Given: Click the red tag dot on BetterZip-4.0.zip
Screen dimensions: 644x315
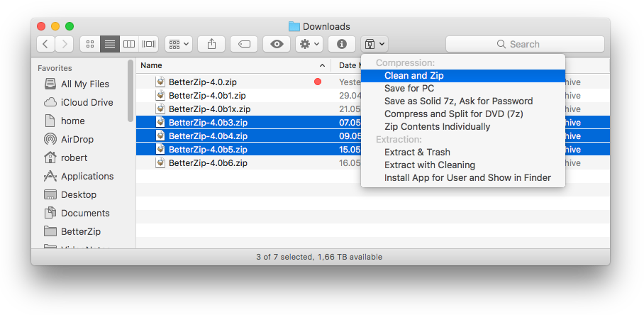Looking at the screenshot, I should click(318, 82).
